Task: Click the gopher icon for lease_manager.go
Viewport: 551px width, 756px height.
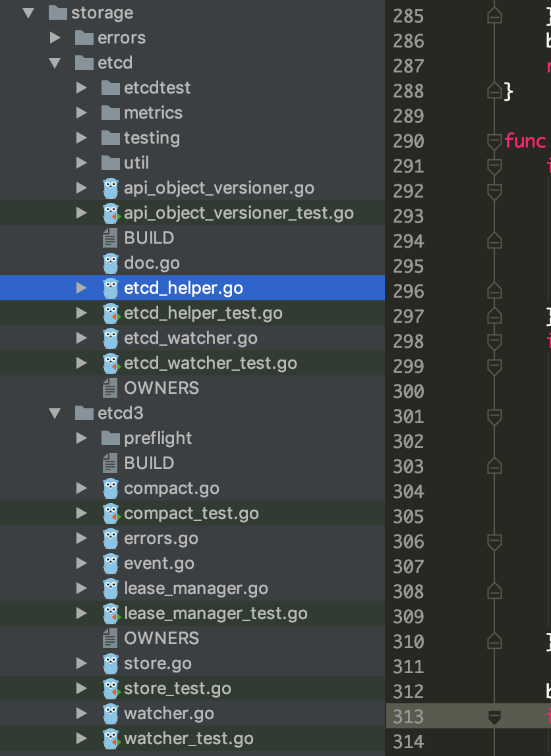Action: click(111, 588)
